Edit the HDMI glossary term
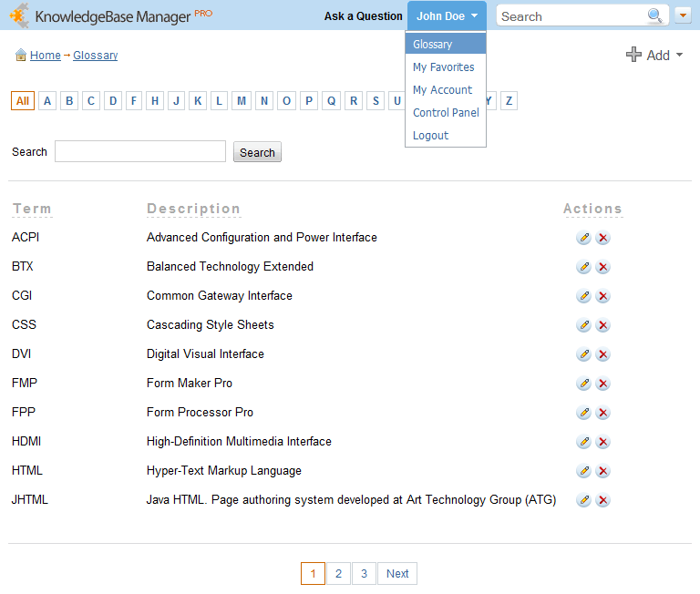The image size is (700, 594). (583, 442)
